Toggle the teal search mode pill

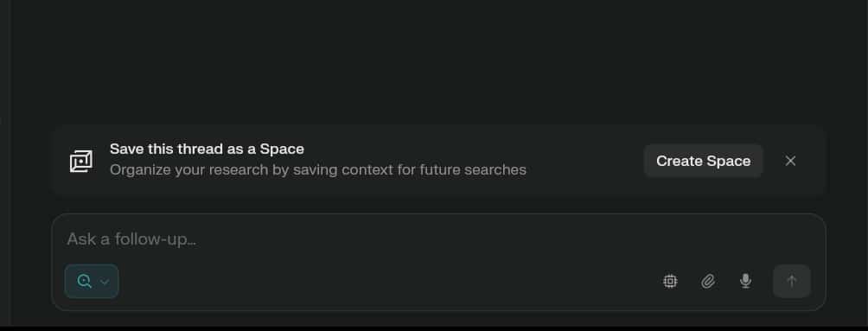tap(92, 281)
